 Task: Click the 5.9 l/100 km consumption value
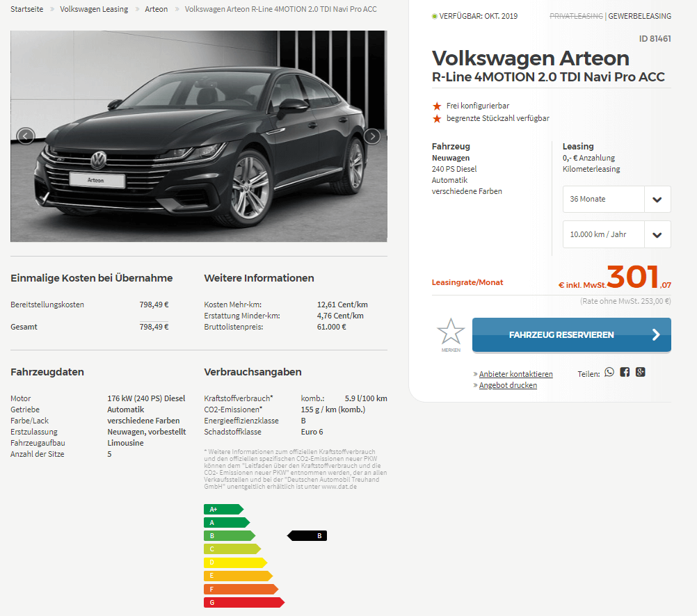pos(366,398)
